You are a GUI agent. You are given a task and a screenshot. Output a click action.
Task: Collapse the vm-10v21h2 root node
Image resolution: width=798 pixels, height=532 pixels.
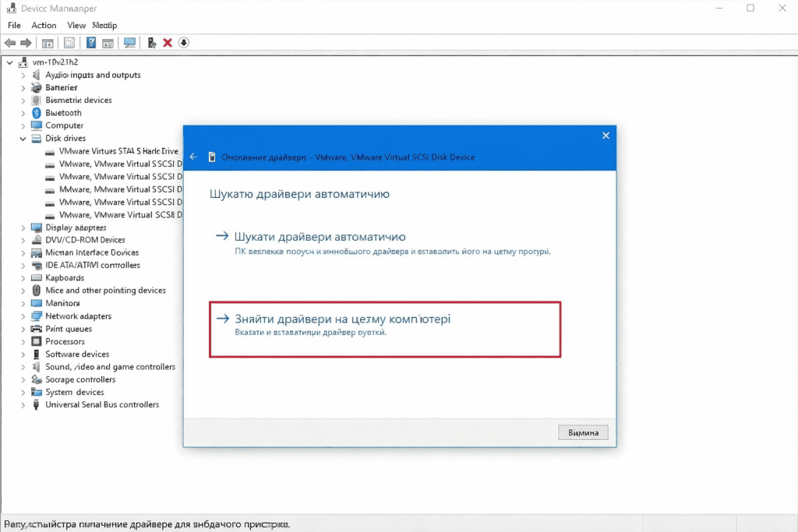pyautogui.click(x=9, y=62)
